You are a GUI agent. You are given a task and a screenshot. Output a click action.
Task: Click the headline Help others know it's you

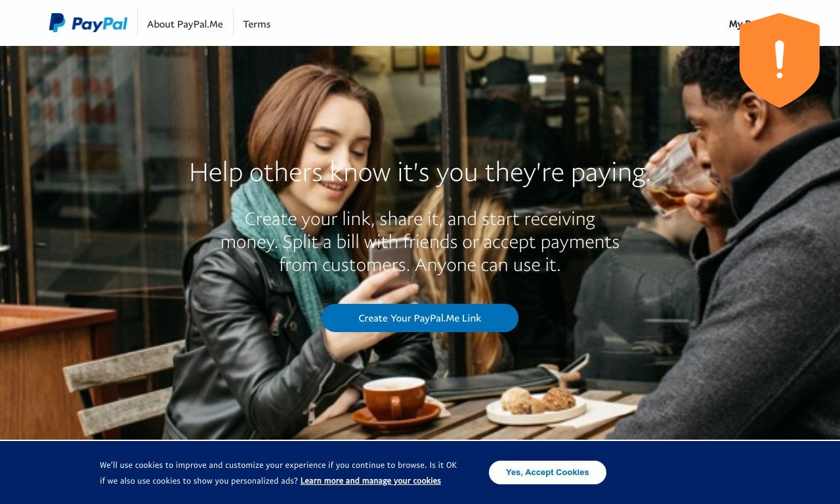[420, 172]
